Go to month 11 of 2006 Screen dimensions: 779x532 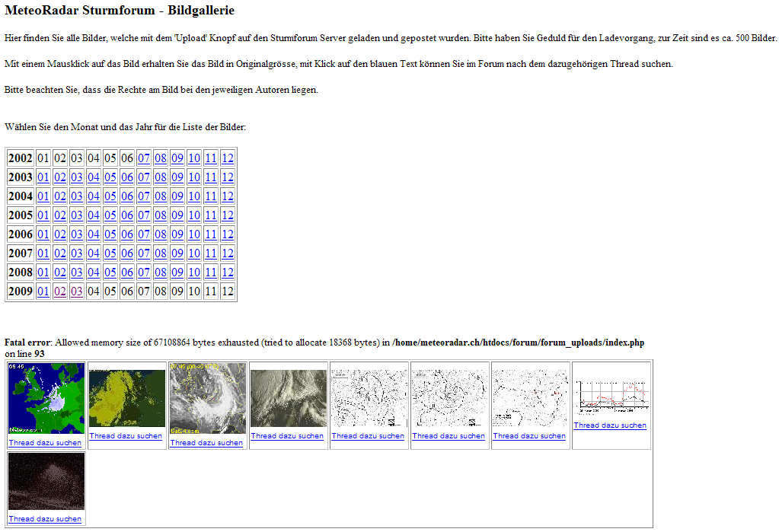coord(211,234)
